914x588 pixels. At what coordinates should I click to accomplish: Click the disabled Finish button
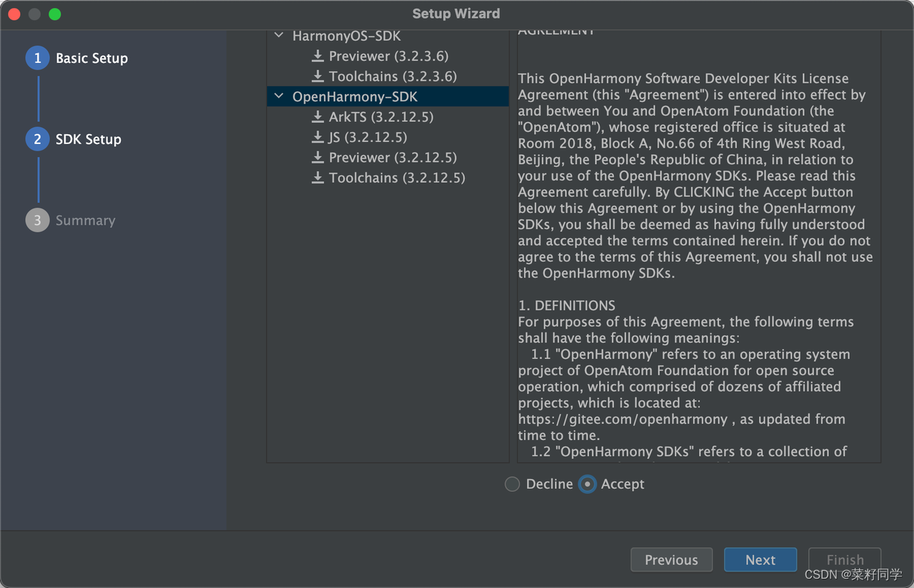click(x=845, y=560)
